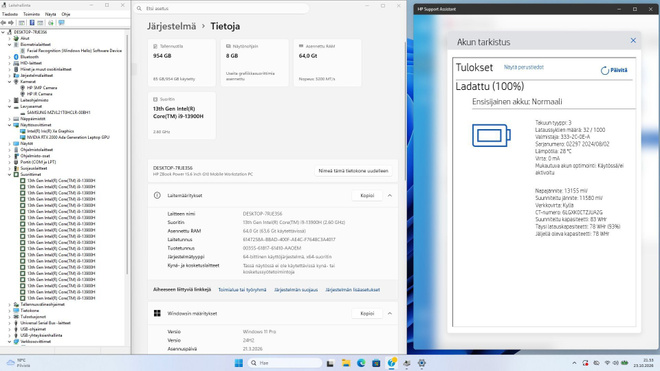Click the Forward arrow in Device Manager toolbar
The width and height of the screenshot is (660, 371).
(11, 23)
